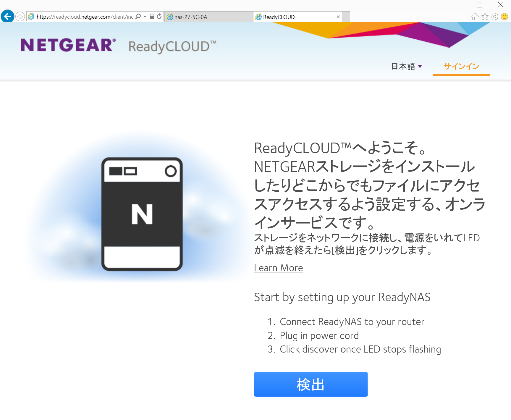Click the browser back arrow button
Screen dimensions: 511x420
7,16
